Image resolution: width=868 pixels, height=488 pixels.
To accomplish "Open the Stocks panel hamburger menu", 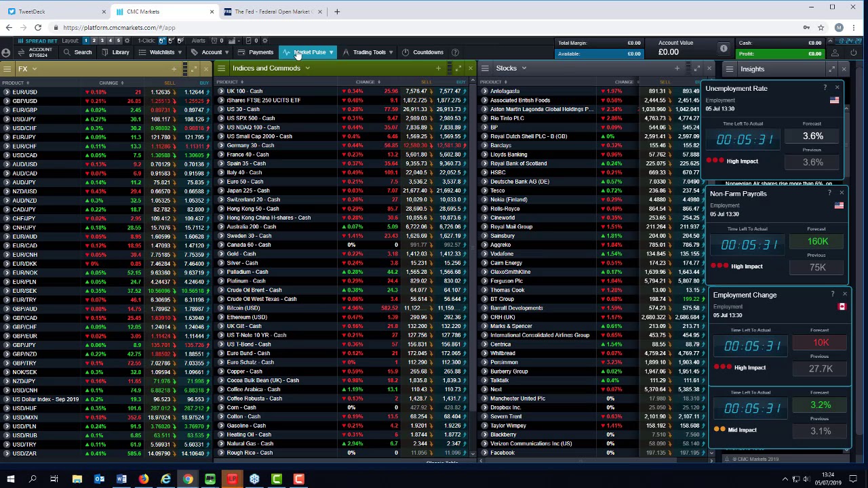I will click(x=485, y=68).
